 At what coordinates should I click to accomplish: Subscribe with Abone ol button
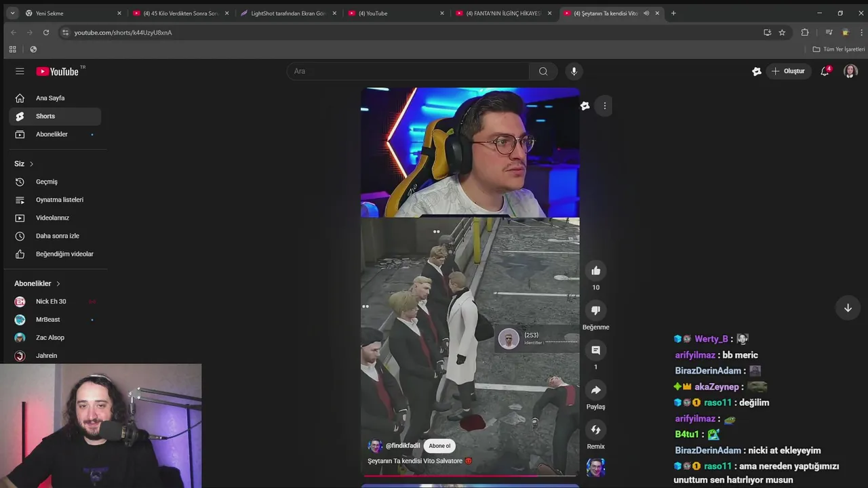(439, 446)
